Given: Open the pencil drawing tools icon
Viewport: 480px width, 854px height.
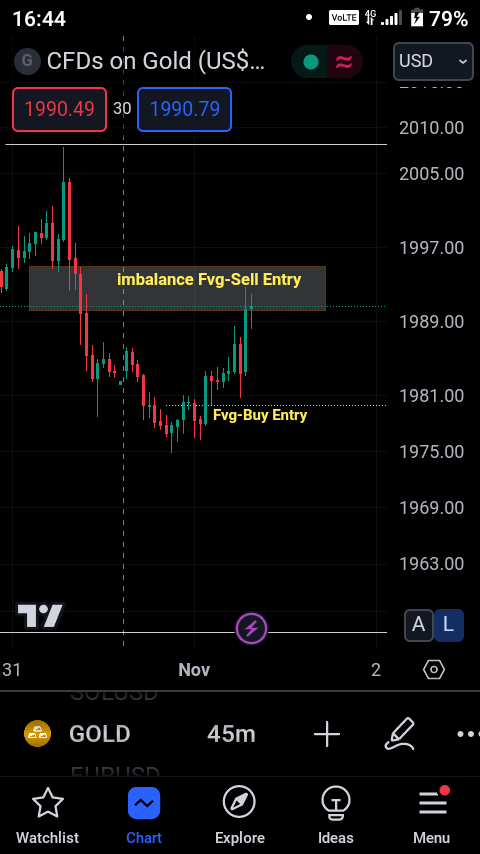Looking at the screenshot, I should [399, 734].
